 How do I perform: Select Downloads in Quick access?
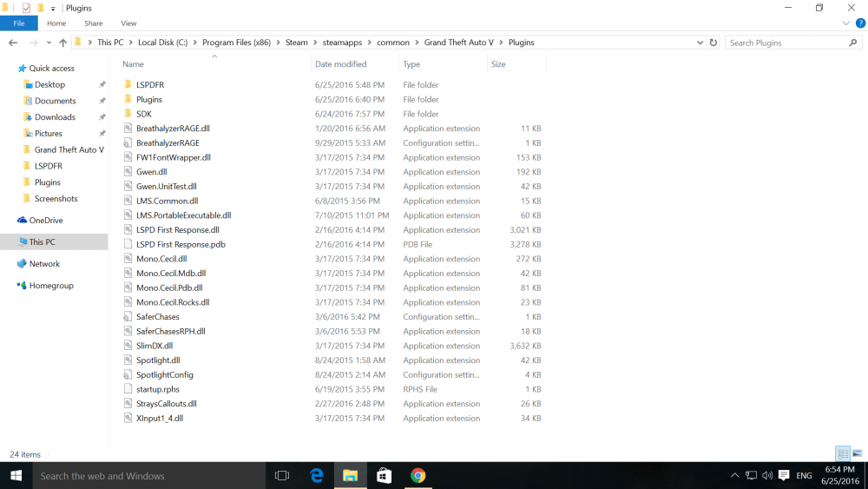point(55,117)
